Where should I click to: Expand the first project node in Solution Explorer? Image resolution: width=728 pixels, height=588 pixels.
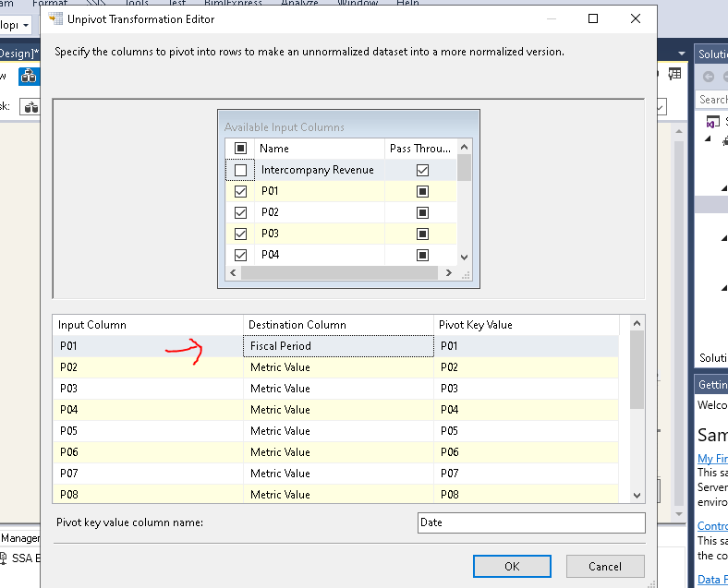pos(709,140)
